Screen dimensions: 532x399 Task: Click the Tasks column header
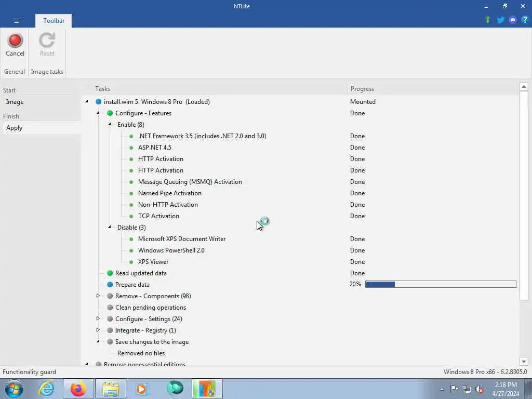[102, 89]
